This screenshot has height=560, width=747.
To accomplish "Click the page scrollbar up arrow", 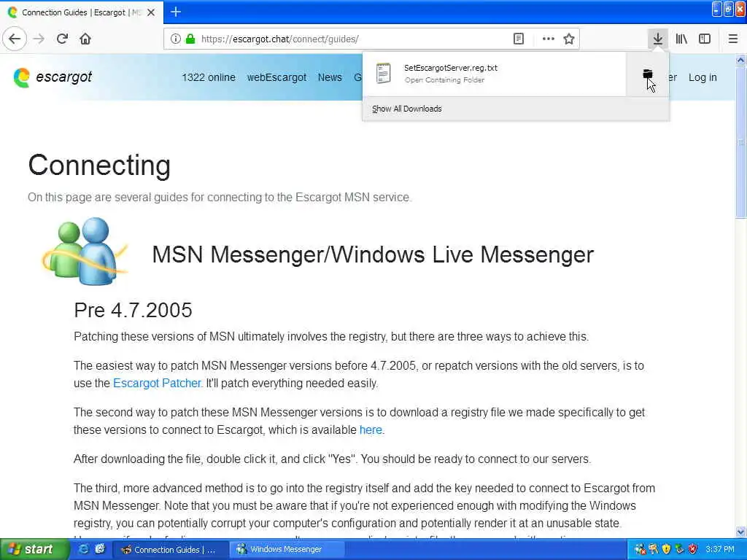I will (740, 60).
